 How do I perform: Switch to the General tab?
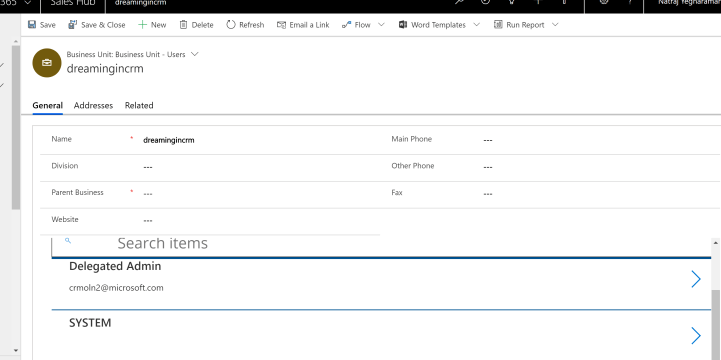tap(47, 105)
